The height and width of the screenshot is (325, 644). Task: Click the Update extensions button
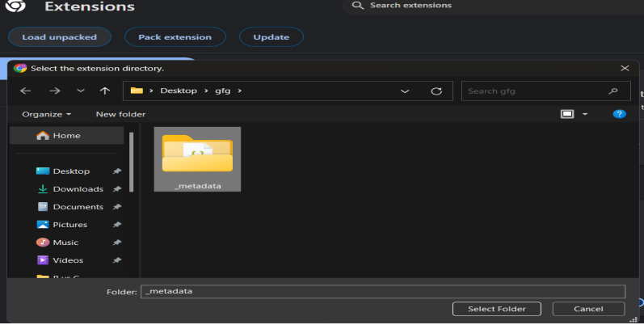[x=271, y=37]
